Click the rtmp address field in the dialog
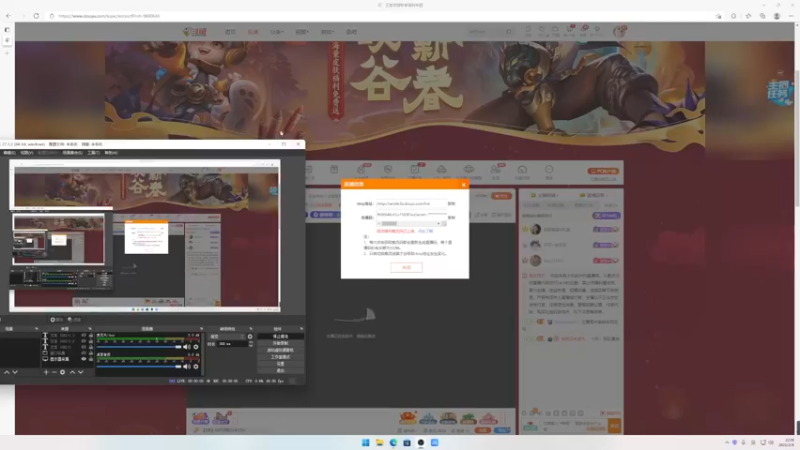 pos(411,204)
